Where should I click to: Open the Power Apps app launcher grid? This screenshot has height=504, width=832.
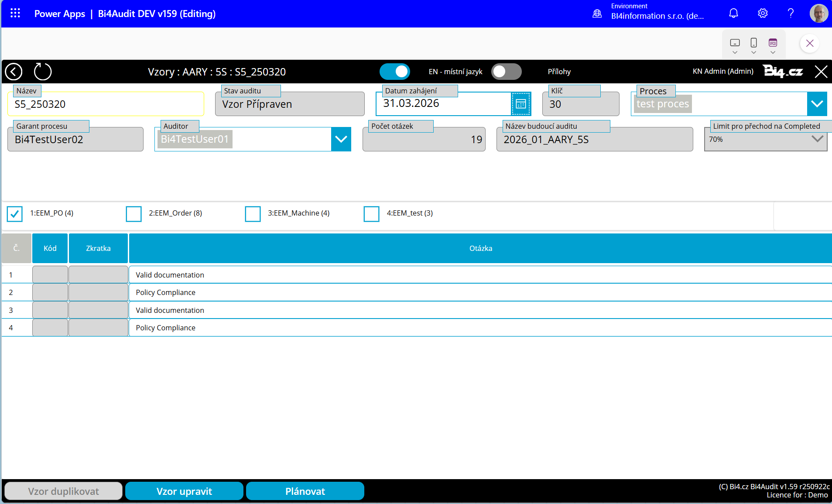pyautogui.click(x=15, y=13)
